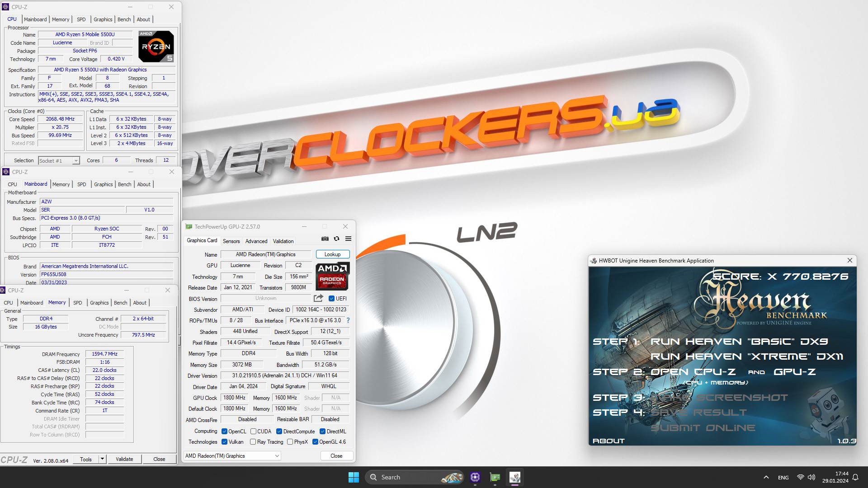Click the DRAM Frequency value 1594.7 MHz

104,354
